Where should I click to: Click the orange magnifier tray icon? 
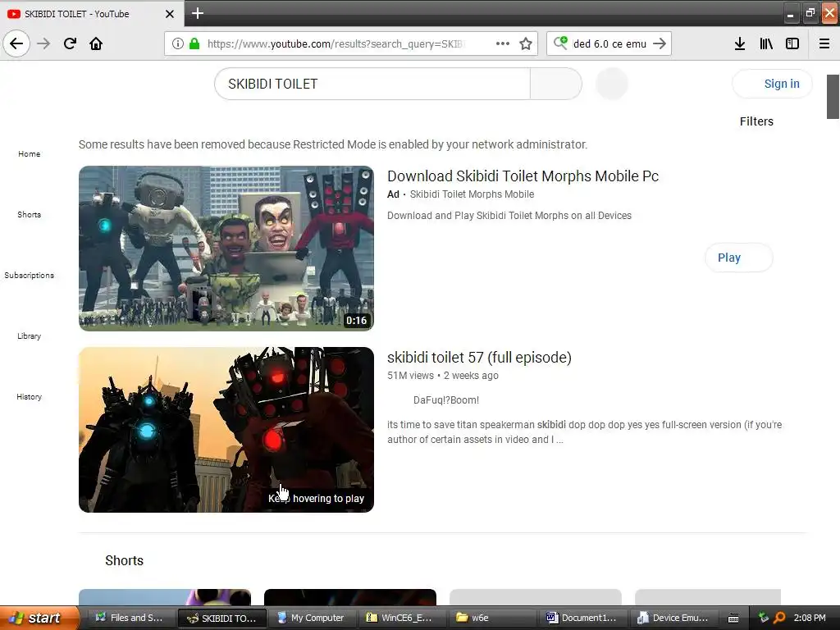point(779,618)
